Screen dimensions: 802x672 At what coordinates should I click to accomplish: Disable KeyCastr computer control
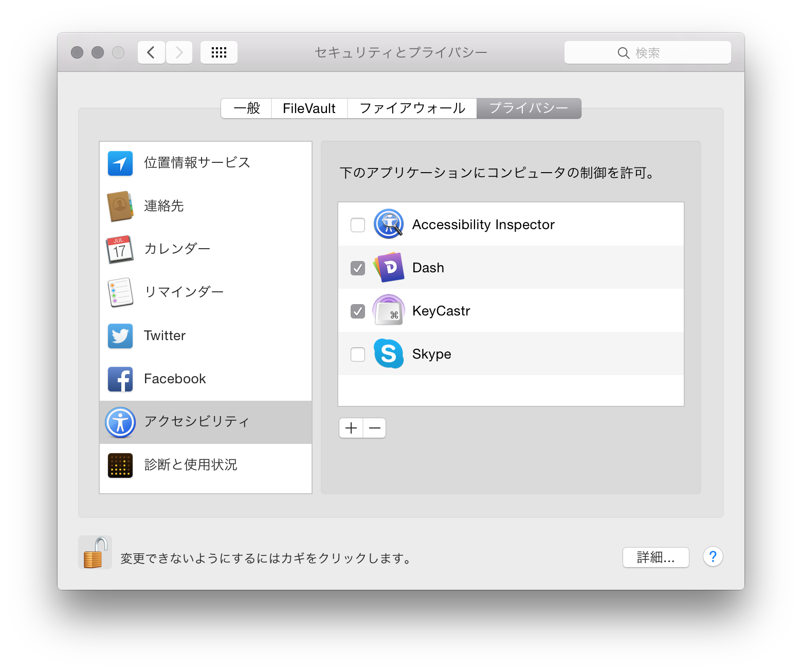pos(357,311)
